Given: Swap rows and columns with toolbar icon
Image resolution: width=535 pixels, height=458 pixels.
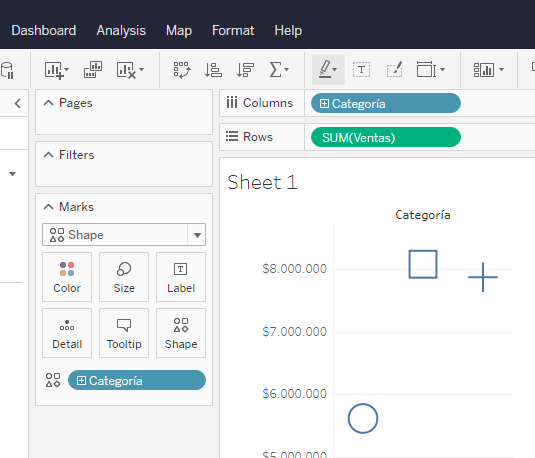Looking at the screenshot, I should click(182, 70).
